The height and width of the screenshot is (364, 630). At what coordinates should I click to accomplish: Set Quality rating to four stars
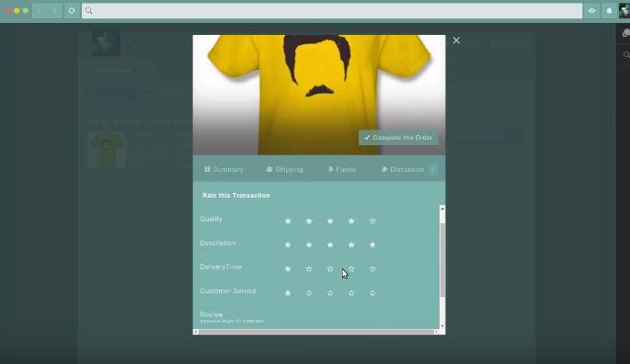point(351,221)
